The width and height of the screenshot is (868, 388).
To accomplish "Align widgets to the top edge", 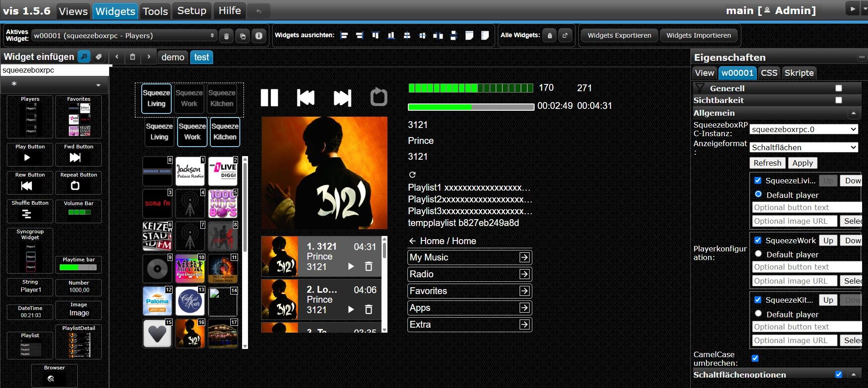I will click(375, 35).
